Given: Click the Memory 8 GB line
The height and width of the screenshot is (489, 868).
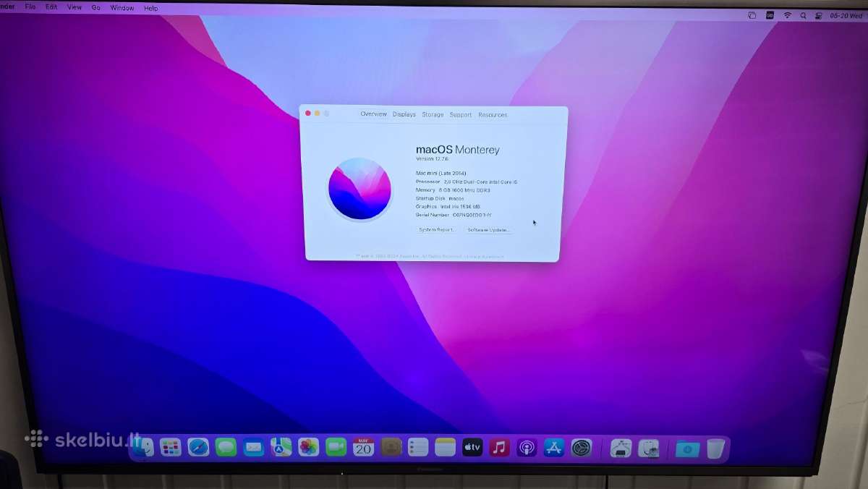Looking at the screenshot, I should tap(453, 190).
